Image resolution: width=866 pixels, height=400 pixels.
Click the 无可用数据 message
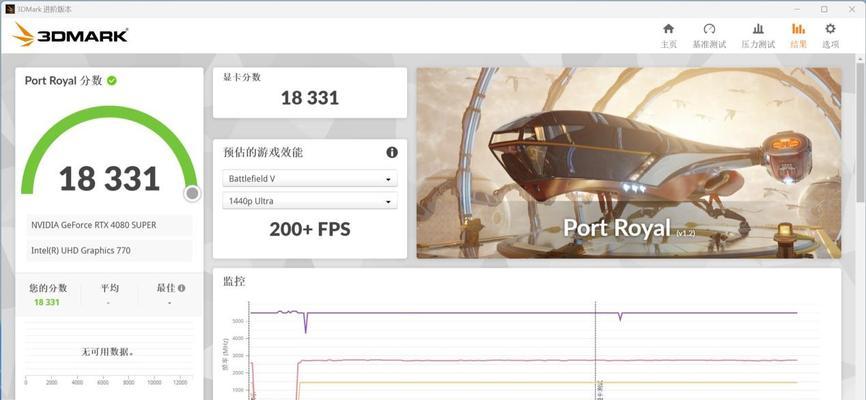tap(108, 351)
